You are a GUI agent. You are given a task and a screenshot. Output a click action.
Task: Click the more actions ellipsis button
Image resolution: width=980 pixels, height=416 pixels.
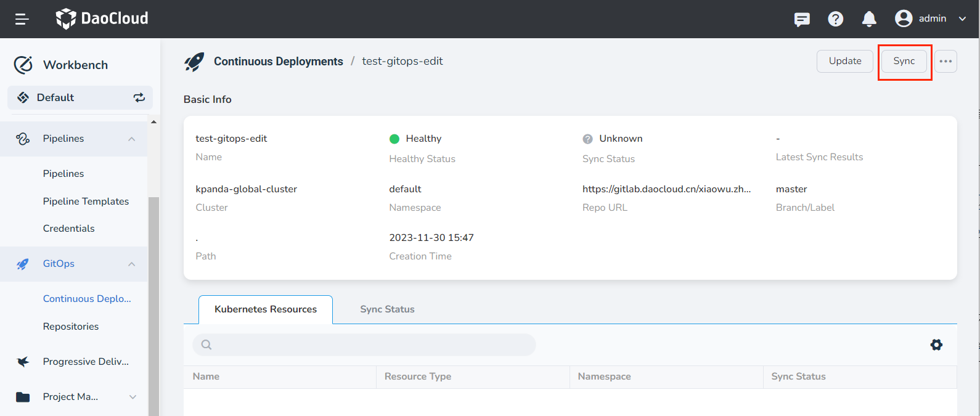[x=945, y=61]
